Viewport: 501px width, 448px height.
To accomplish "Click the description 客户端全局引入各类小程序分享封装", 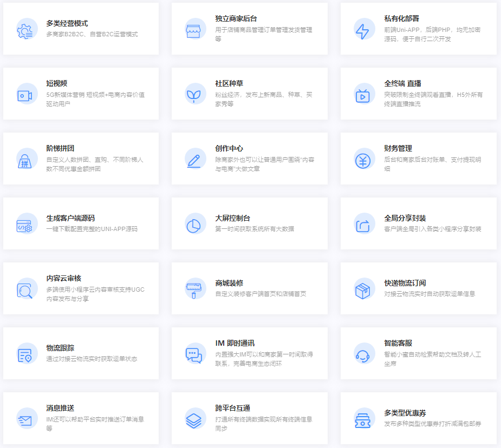I will pos(432,229).
